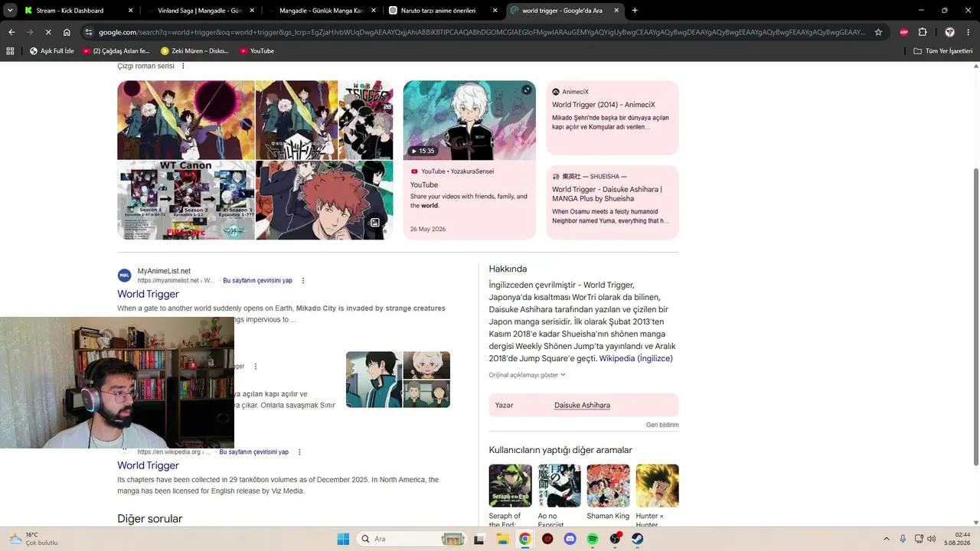Open the World Trigger poster with purple sphere
The width and height of the screenshot is (980, 551).
tap(186, 120)
